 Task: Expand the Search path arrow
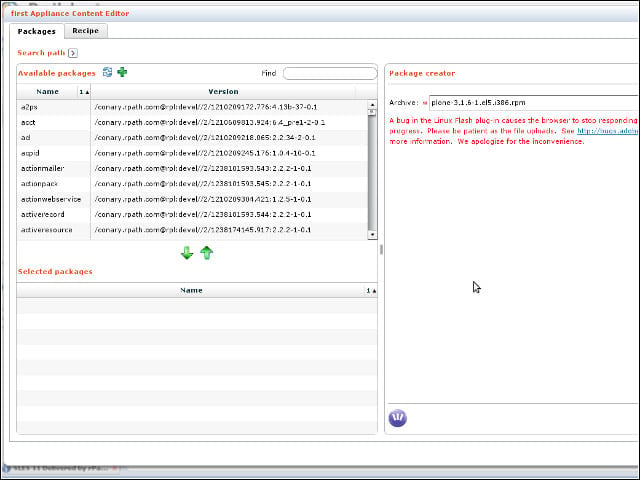point(73,53)
